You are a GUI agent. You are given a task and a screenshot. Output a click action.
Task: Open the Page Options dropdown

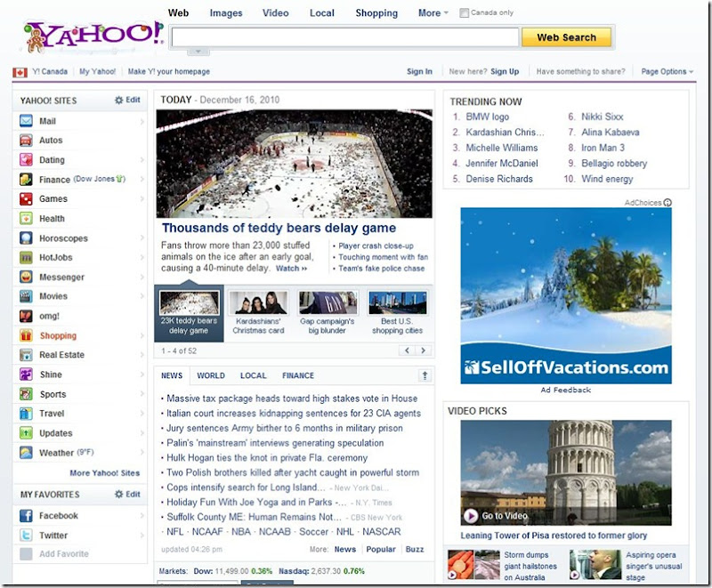tap(667, 71)
